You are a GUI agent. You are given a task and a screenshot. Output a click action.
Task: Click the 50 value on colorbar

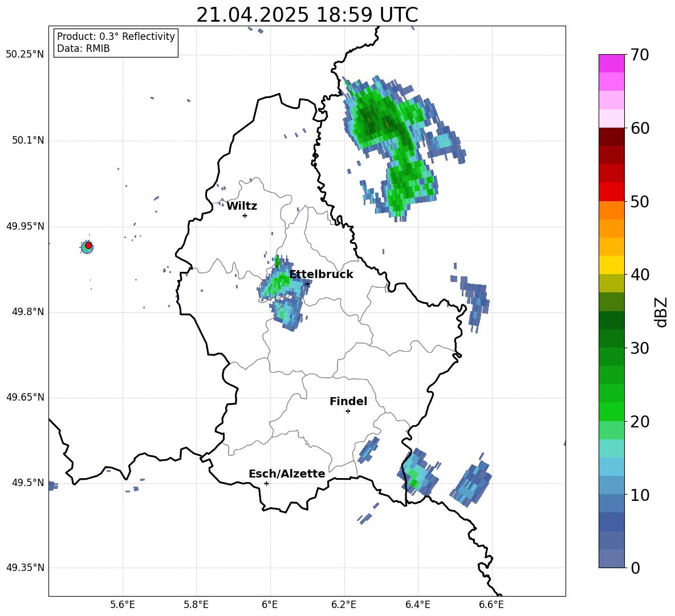pyautogui.click(x=640, y=201)
